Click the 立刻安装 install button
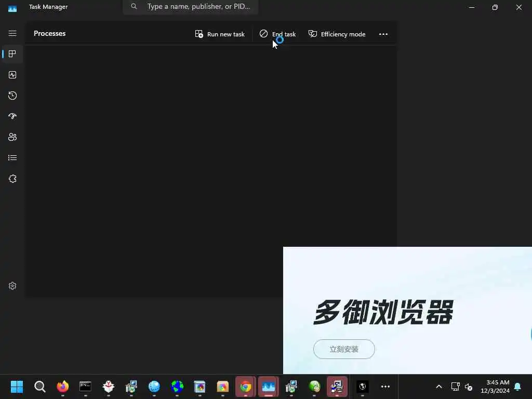Viewport: 532px width, 399px height. [344, 349]
